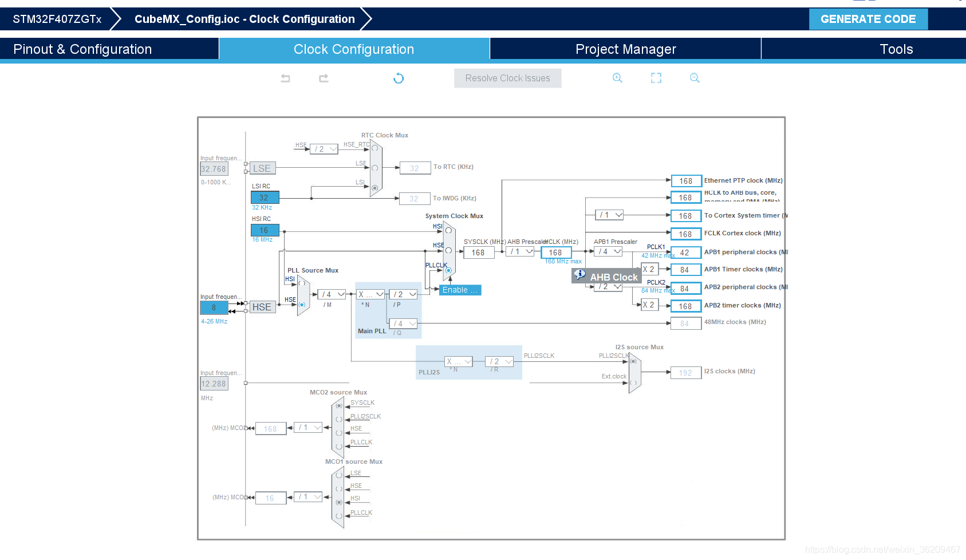Screen dimensions: 966x560
Task: Click the I2S input frequency field 12.288
Action: coord(214,384)
